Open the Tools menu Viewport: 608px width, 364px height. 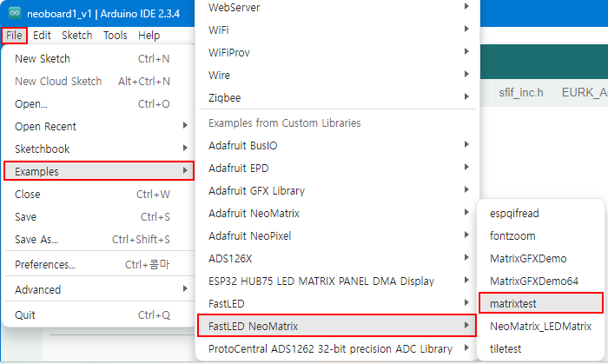coord(116,36)
